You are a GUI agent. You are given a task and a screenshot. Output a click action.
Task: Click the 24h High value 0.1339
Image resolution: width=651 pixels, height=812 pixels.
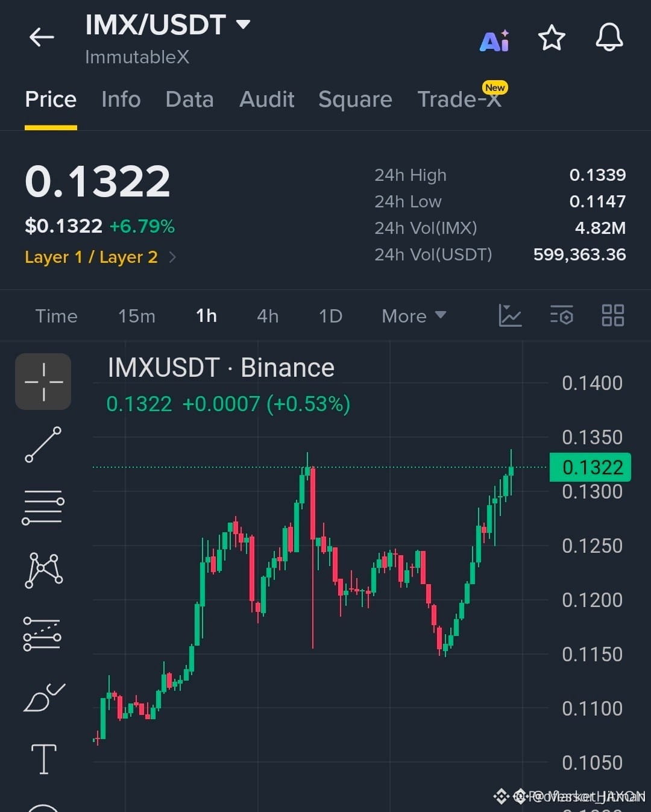point(597,175)
